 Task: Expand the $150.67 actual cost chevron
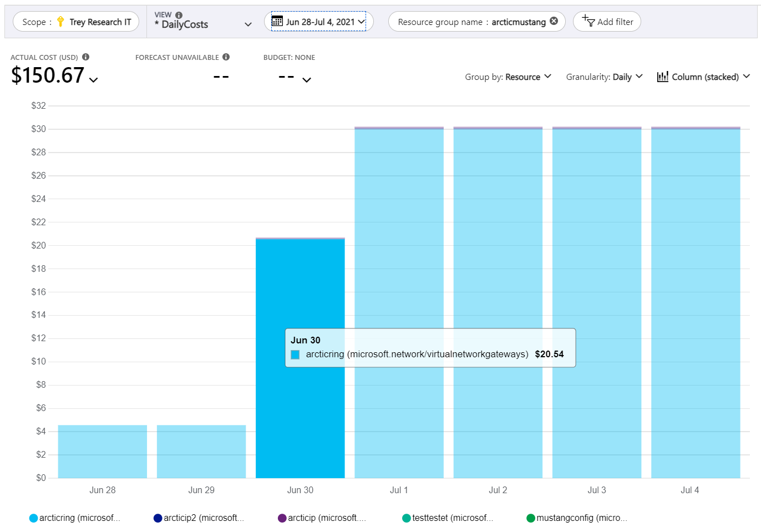tap(94, 80)
